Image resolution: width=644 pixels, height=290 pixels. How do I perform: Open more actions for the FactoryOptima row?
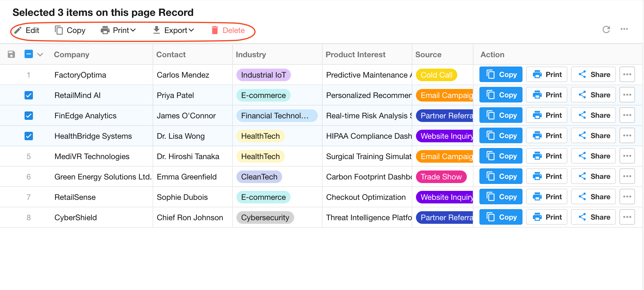click(627, 75)
